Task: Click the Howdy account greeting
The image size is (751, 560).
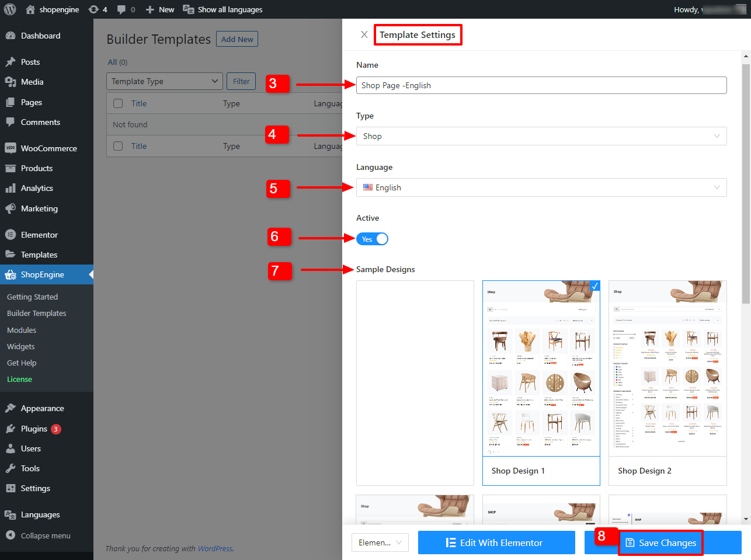Action: point(710,9)
